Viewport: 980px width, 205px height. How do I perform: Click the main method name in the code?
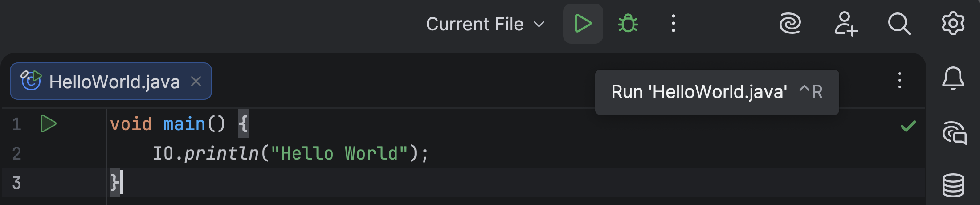point(184,124)
